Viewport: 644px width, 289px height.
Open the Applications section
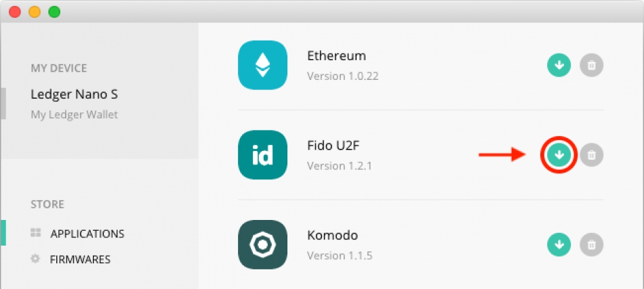(87, 234)
